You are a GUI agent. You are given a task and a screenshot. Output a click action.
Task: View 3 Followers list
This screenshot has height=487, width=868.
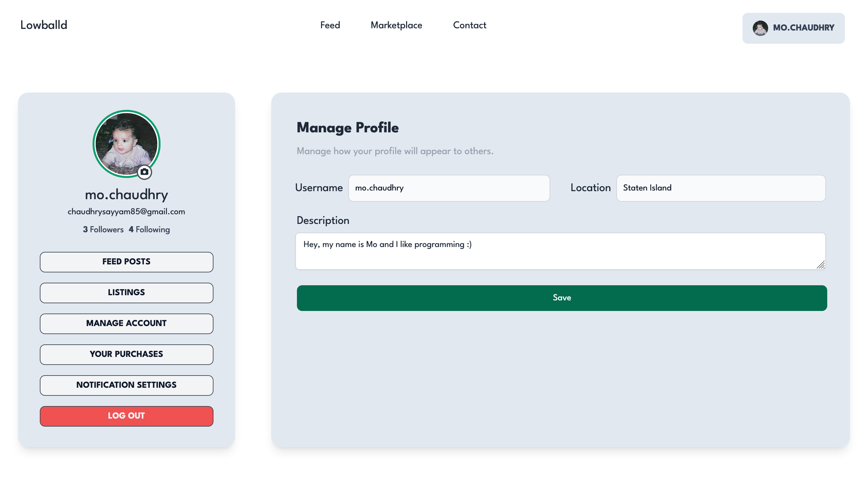click(x=103, y=230)
